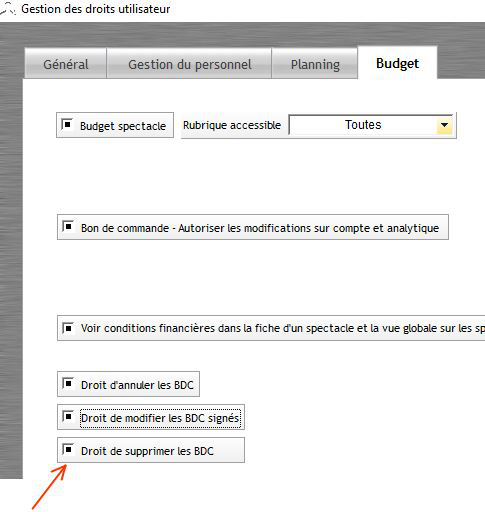Screen dimensions: 485x512
Task: Click the Droit de supprimer les BDC label text
Action: (x=147, y=451)
